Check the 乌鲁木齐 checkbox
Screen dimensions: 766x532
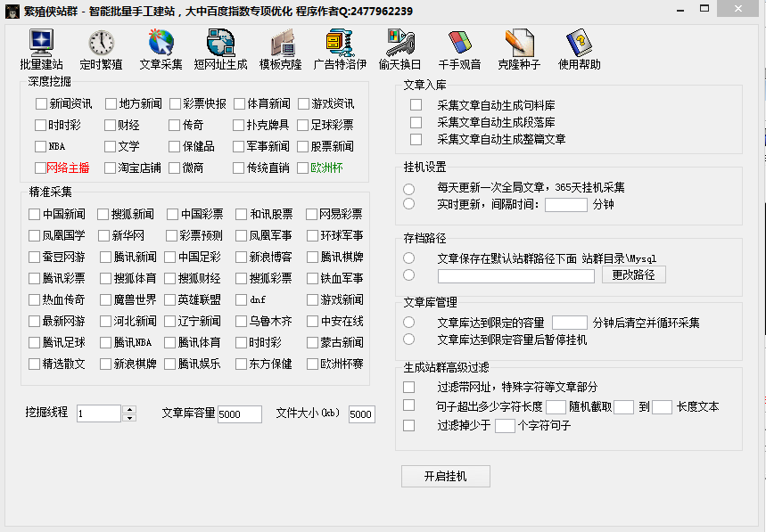coord(241,321)
